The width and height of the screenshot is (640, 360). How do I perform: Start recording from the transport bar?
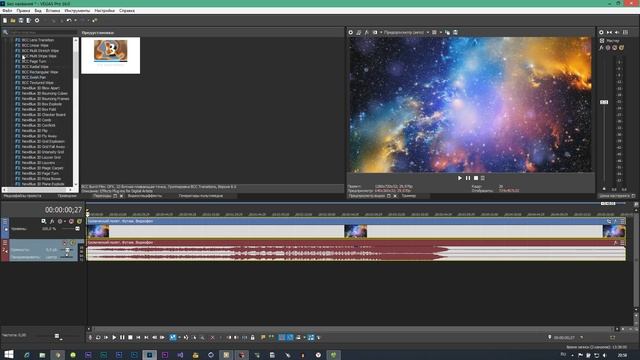(x=90, y=337)
